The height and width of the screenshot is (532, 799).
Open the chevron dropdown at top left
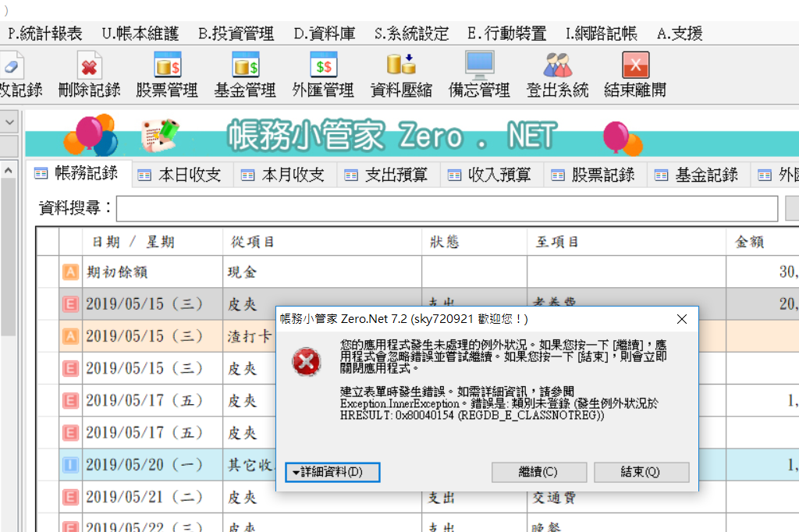[11, 123]
